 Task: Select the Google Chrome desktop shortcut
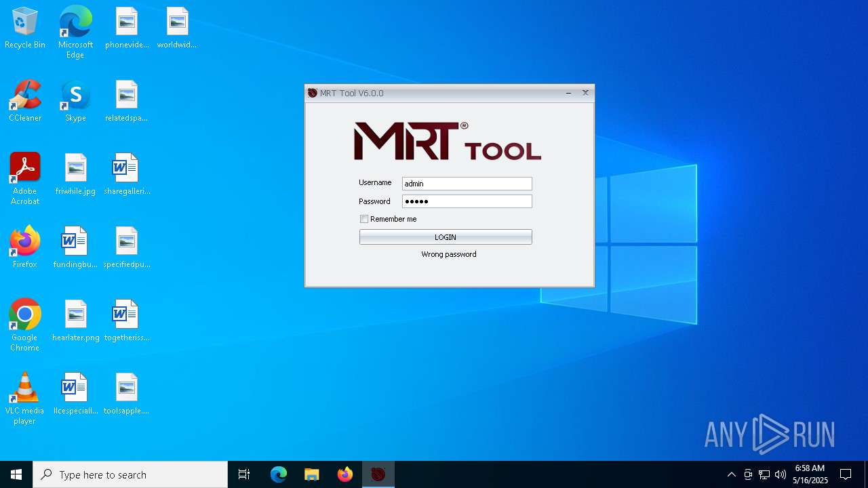(25, 325)
